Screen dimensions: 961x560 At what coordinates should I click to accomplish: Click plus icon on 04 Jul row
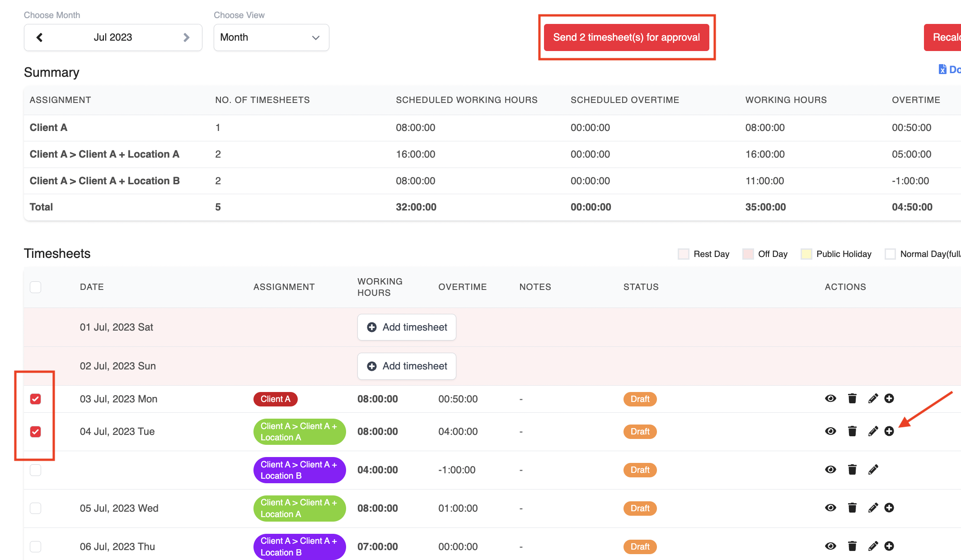point(889,431)
